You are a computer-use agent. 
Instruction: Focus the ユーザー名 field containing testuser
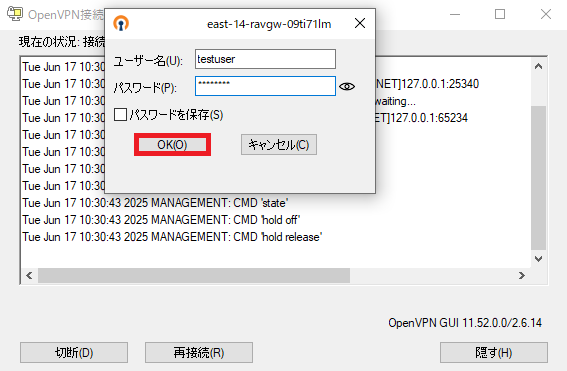[265, 59]
